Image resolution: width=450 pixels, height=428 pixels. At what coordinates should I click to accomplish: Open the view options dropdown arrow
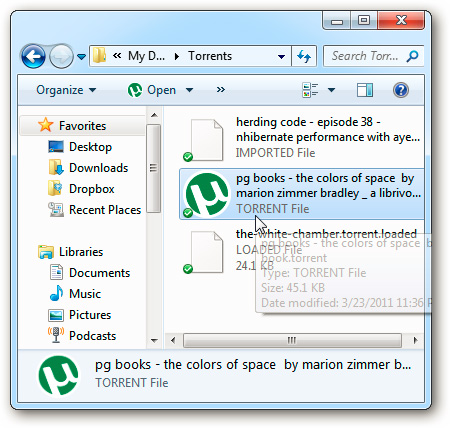click(x=331, y=90)
